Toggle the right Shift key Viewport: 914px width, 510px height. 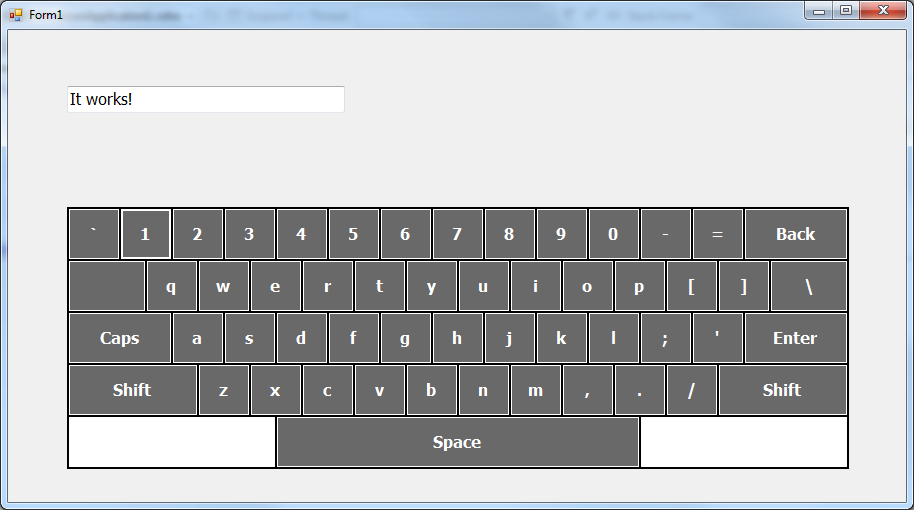[x=783, y=389]
